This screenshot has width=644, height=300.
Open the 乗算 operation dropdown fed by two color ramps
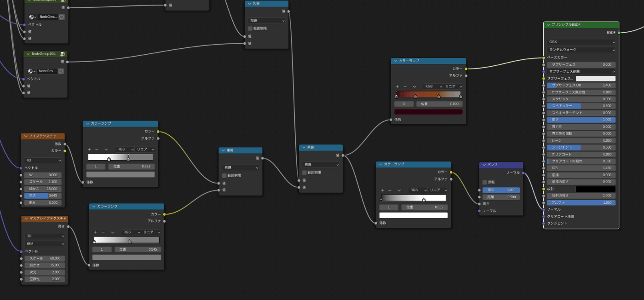point(241,167)
